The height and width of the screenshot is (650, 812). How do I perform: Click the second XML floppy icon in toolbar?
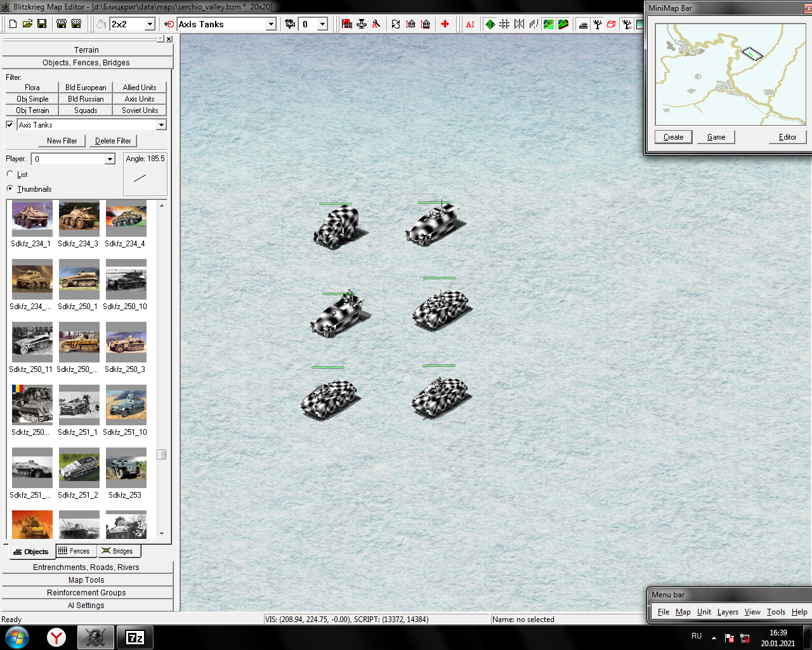(76, 24)
